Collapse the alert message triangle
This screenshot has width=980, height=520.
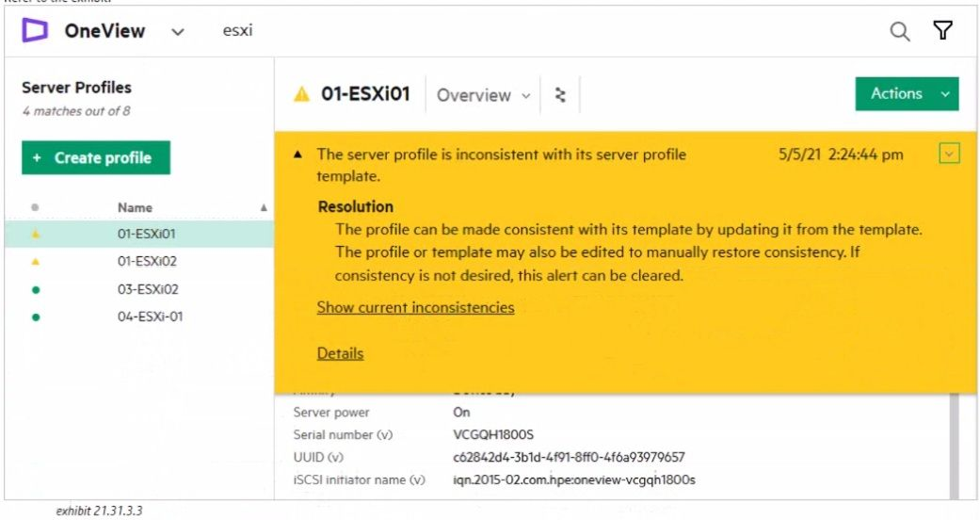(x=298, y=155)
